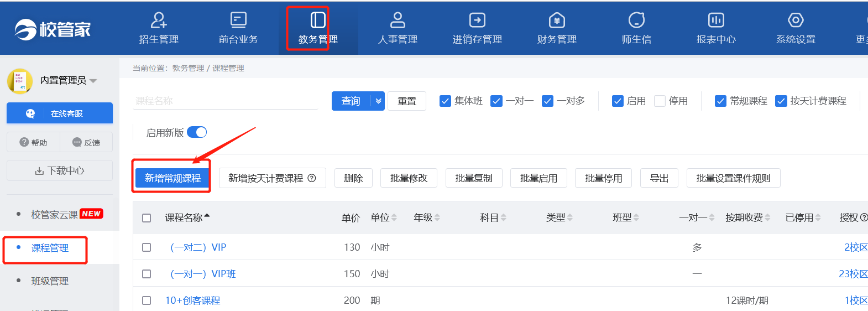Click the 删除 button

point(353,178)
